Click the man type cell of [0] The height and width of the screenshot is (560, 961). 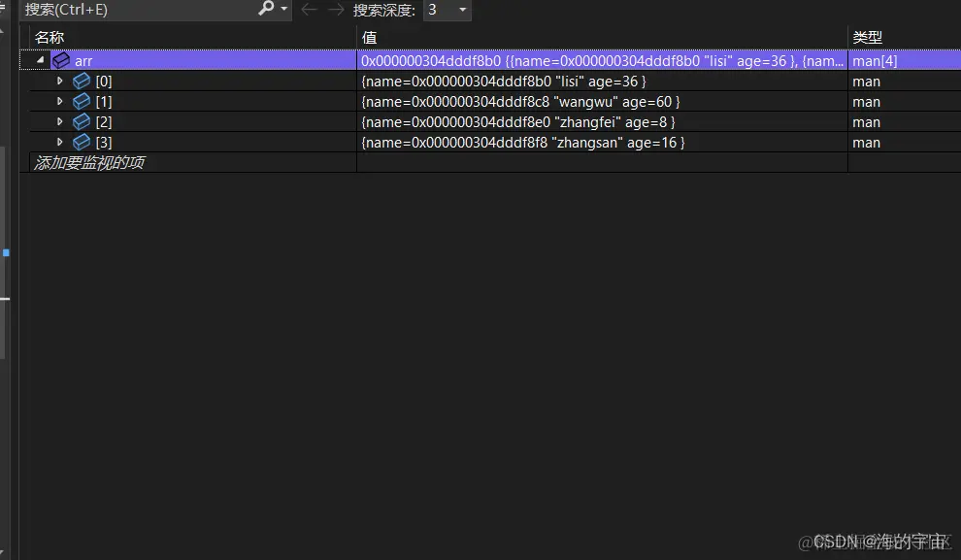(x=866, y=82)
